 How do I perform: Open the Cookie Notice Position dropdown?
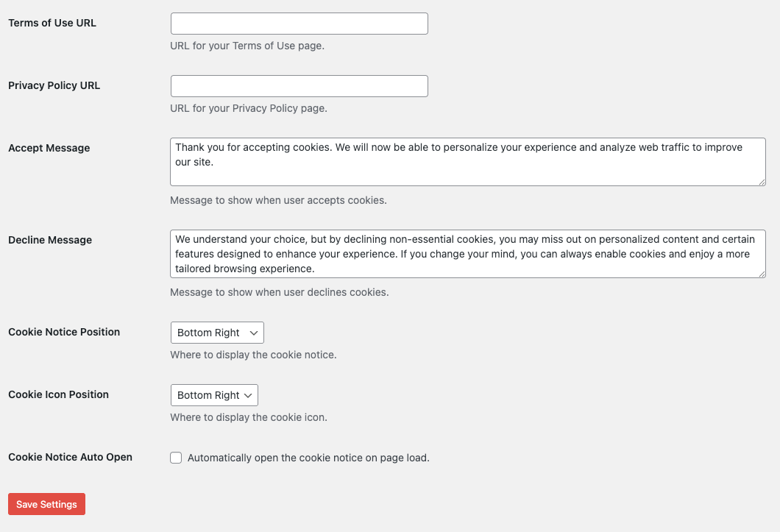click(217, 333)
